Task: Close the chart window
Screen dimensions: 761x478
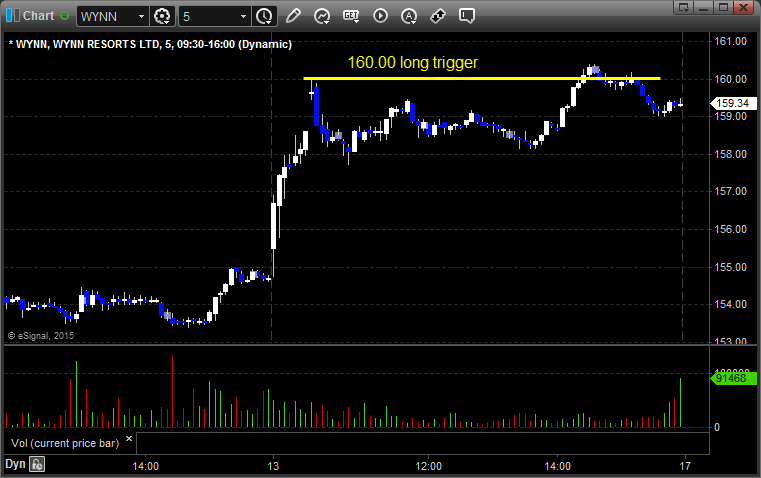Action: tap(743, 7)
